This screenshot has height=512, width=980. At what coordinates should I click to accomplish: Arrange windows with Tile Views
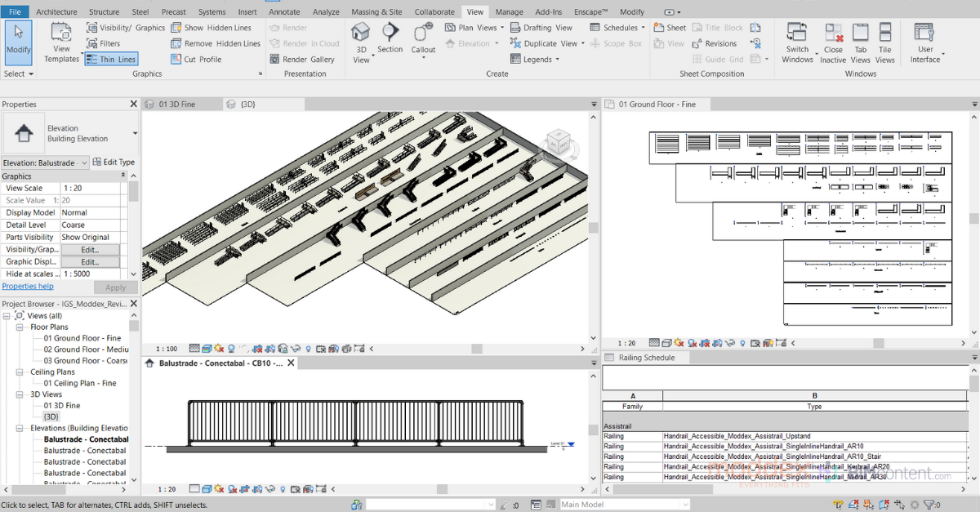tap(885, 42)
